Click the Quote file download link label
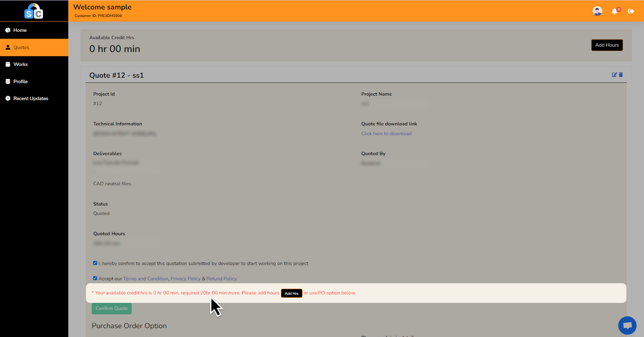 coord(389,124)
